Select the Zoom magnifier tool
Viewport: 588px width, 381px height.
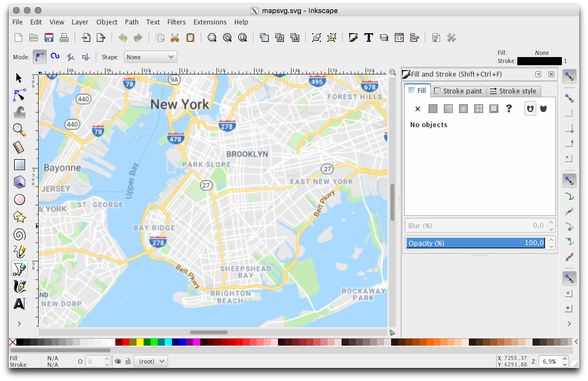click(19, 129)
